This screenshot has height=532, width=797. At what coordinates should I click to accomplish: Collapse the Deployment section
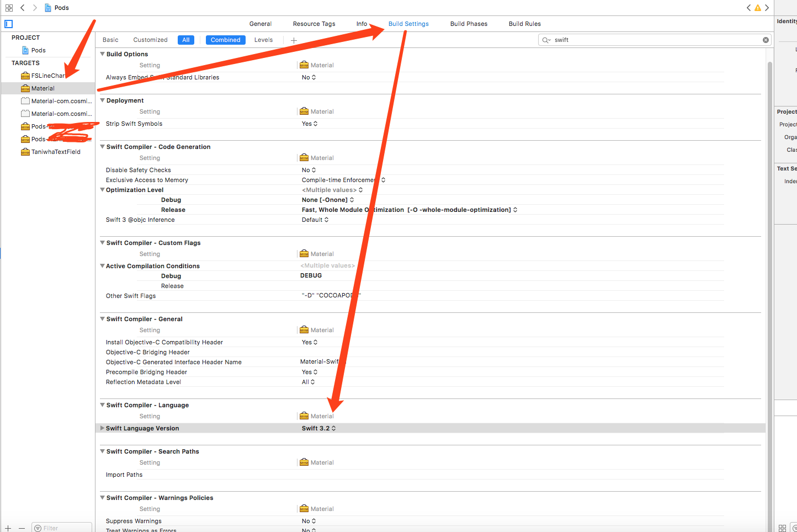pyautogui.click(x=102, y=100)
